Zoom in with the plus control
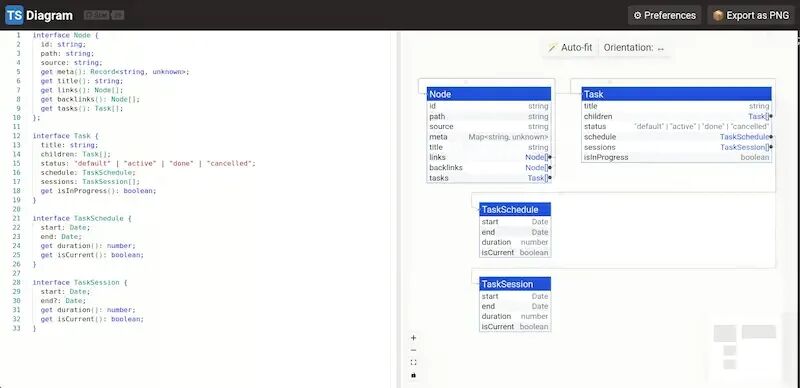 click(x=413, y=337)
